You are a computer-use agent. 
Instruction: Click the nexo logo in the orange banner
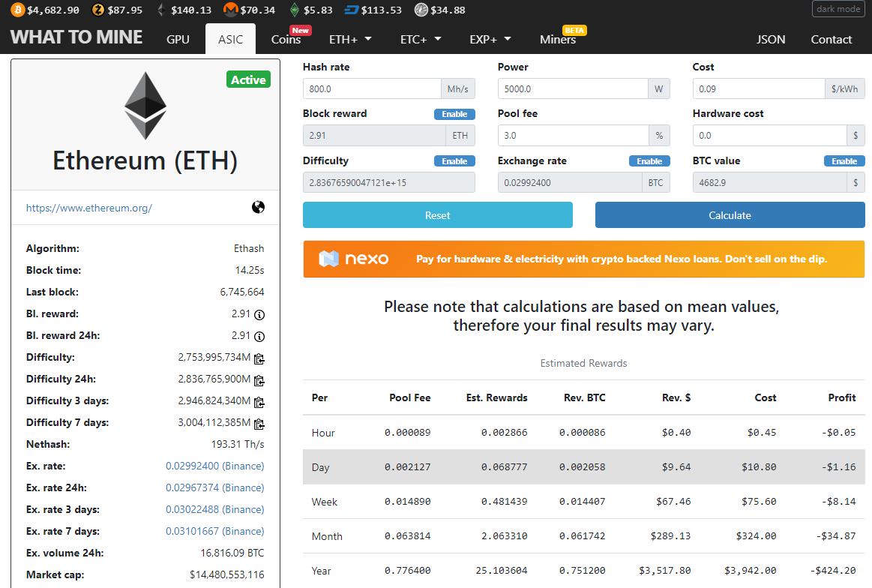coord(354,259)
